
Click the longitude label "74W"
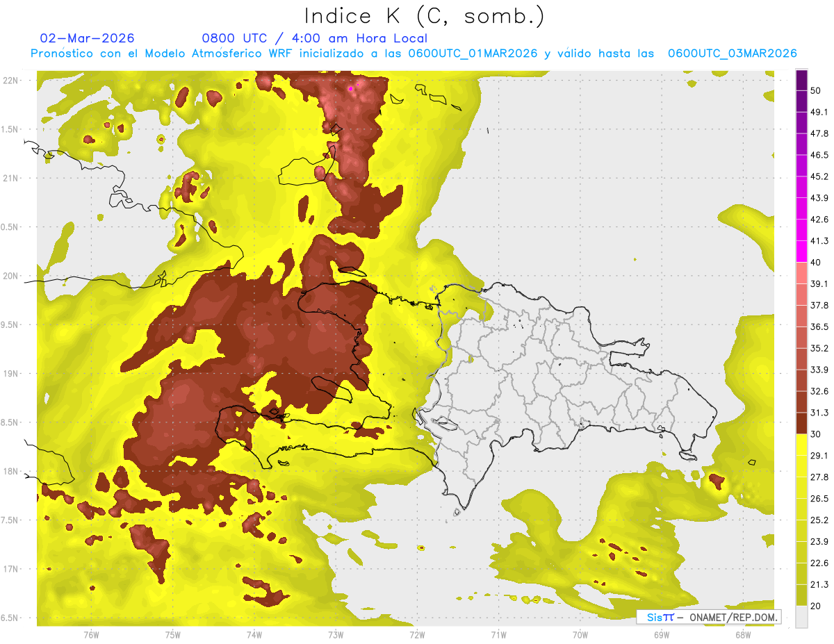(x=254, y=634)
